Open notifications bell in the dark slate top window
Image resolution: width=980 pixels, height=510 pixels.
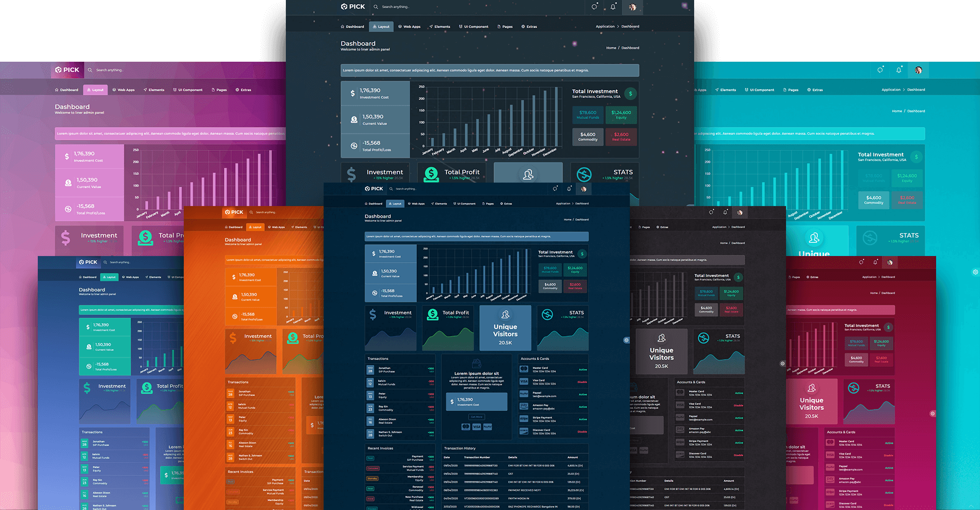tap(613, 7)
